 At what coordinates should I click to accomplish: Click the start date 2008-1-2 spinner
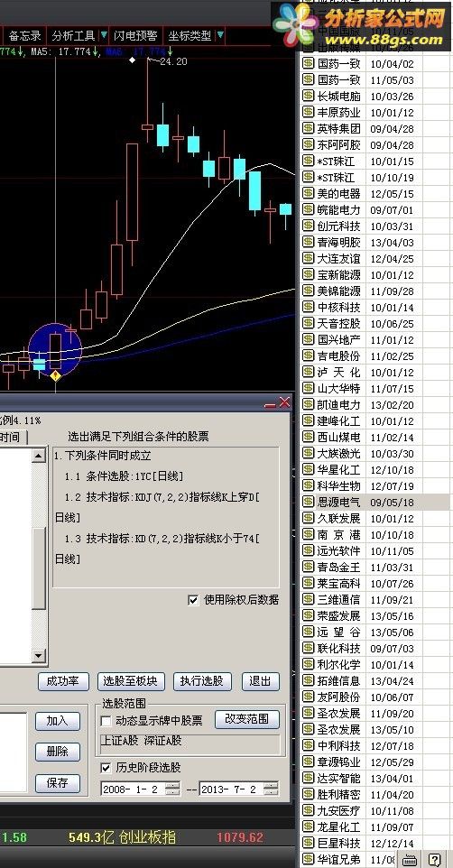173,789
